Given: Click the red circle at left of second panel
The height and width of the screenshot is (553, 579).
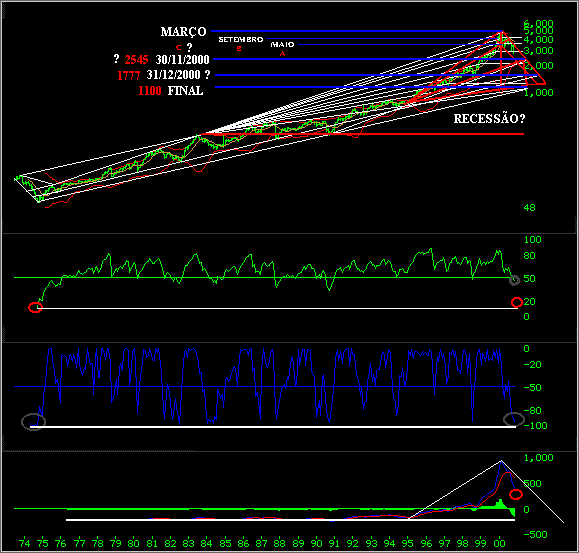Looking at the screenshot, I should click(35, 307).
